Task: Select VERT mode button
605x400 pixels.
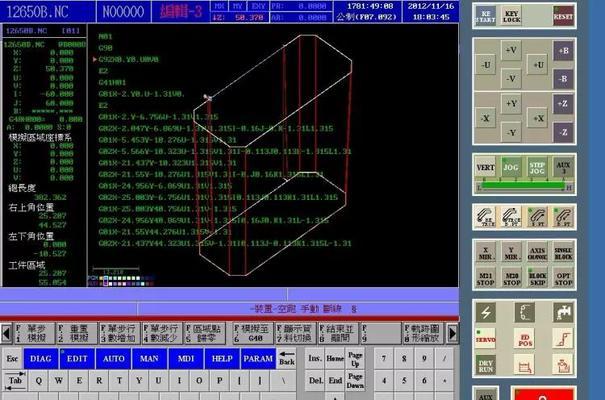Action: tap(485, 169)
